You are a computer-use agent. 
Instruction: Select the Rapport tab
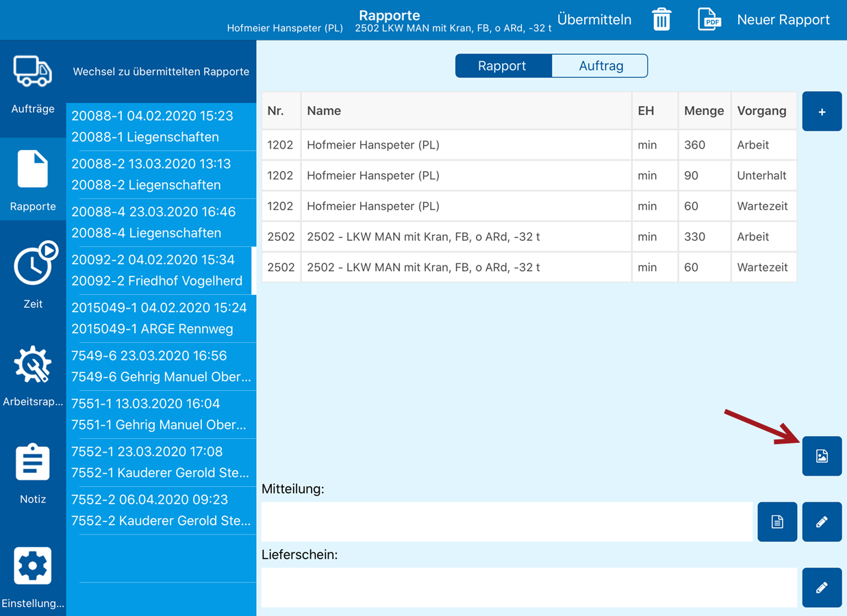503,66
